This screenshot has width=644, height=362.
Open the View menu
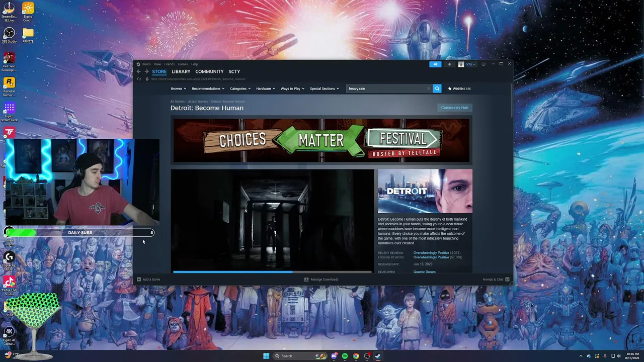tap(157, 64)
